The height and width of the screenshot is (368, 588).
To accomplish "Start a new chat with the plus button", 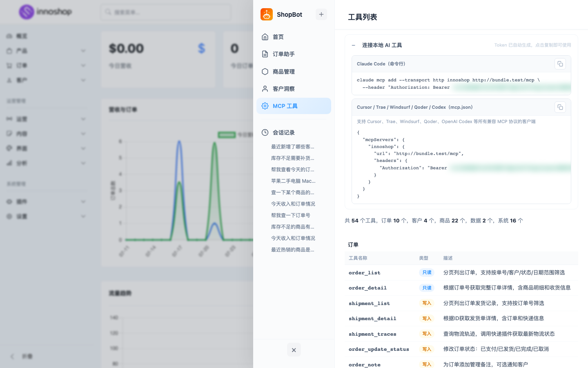I will point(321,14).
